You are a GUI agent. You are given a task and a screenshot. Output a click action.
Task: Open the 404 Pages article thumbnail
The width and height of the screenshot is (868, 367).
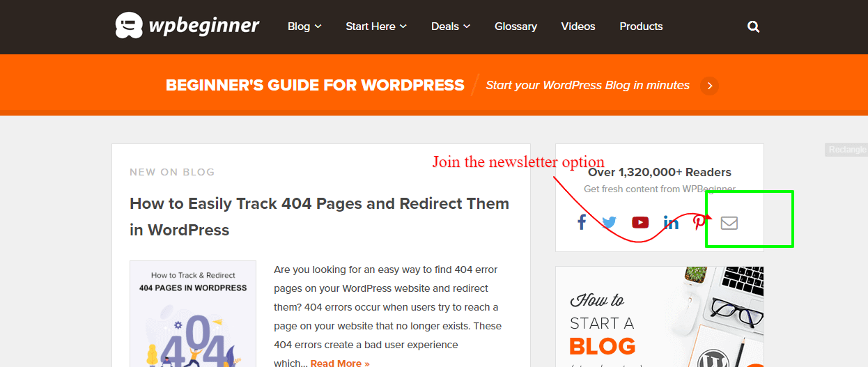pyautogui.click(x=193, y=314)
